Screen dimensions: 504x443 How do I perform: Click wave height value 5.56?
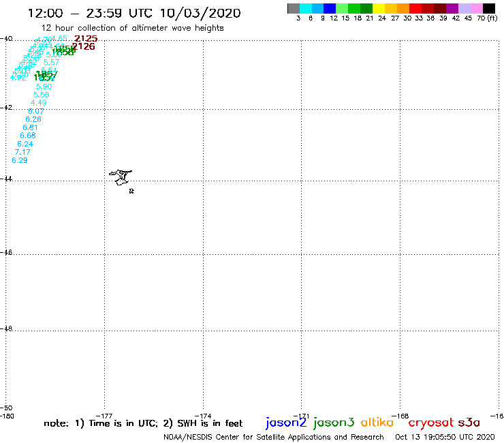point(41,95)
